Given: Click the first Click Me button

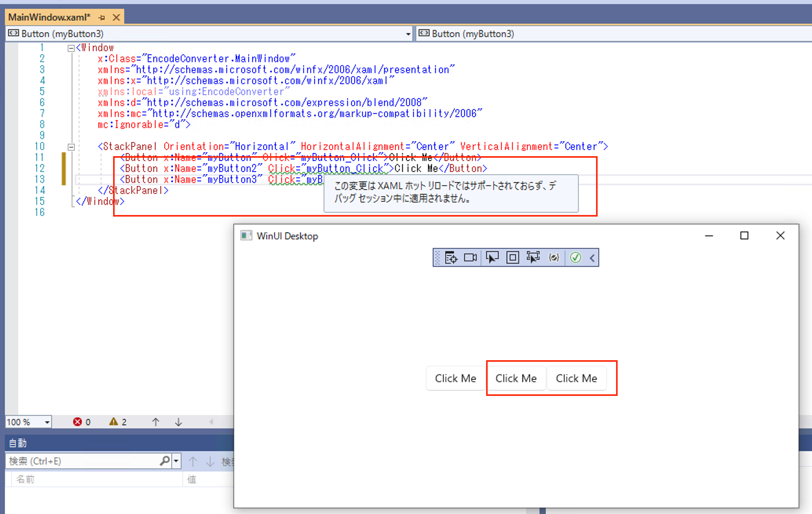Looking at the screenshot, I should [x=455, y=378].
